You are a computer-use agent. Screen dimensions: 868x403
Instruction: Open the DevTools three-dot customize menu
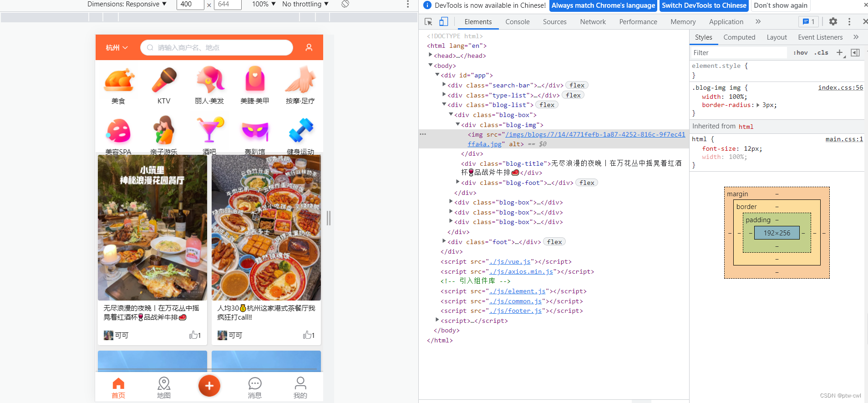849,21
